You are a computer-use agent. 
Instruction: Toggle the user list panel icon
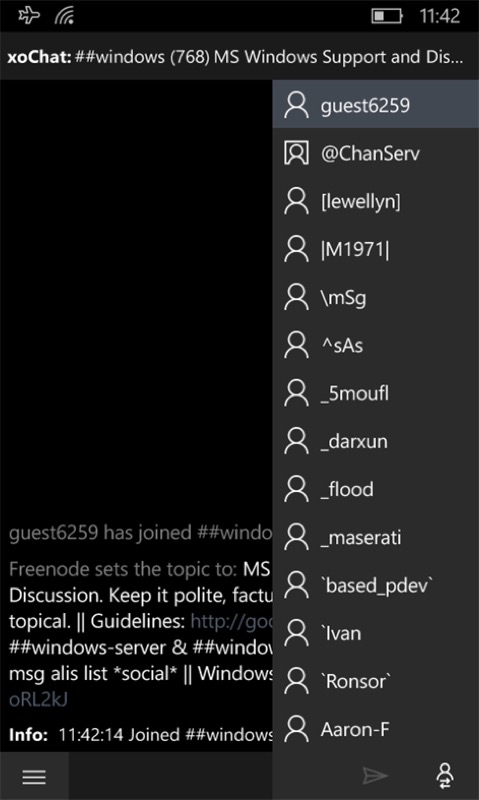pyautogui.click(x=445, y=776)
